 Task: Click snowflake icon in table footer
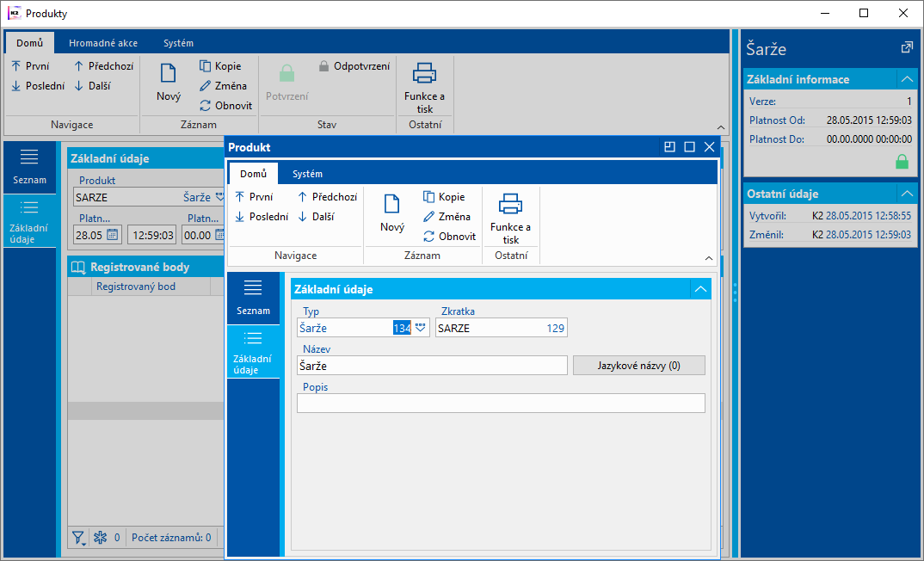[x=101, y=538]
